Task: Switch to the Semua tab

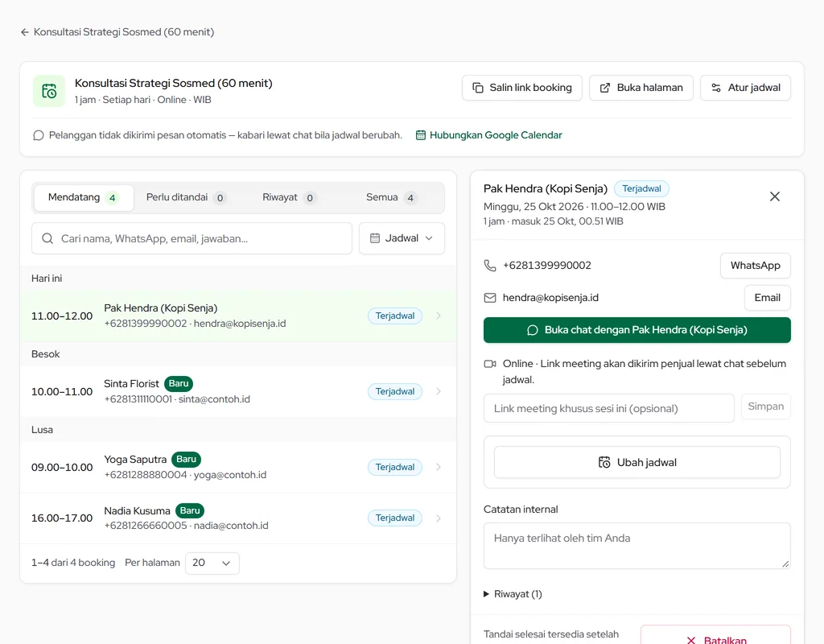Action: pos(392,198)
